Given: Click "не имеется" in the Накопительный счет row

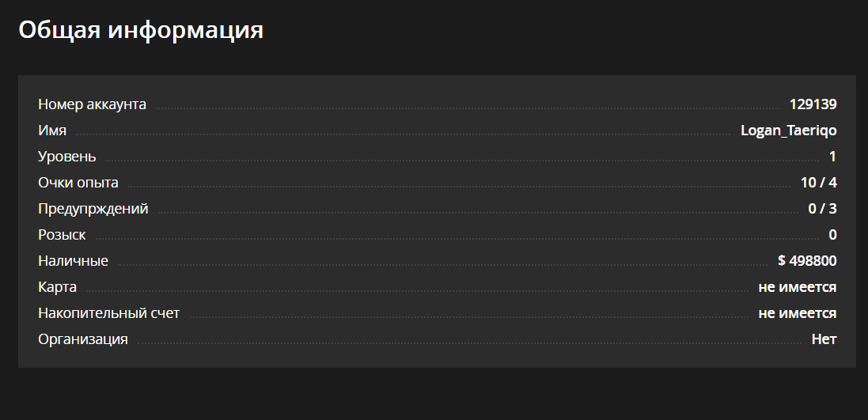Looking at the screenshot, I should click(x=797, y=313).
